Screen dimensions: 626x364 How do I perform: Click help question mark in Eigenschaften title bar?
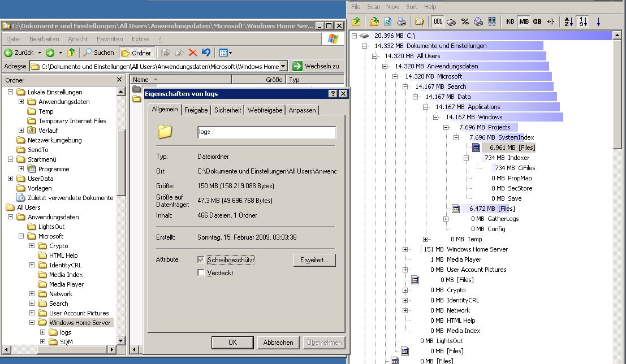point(333,93)
